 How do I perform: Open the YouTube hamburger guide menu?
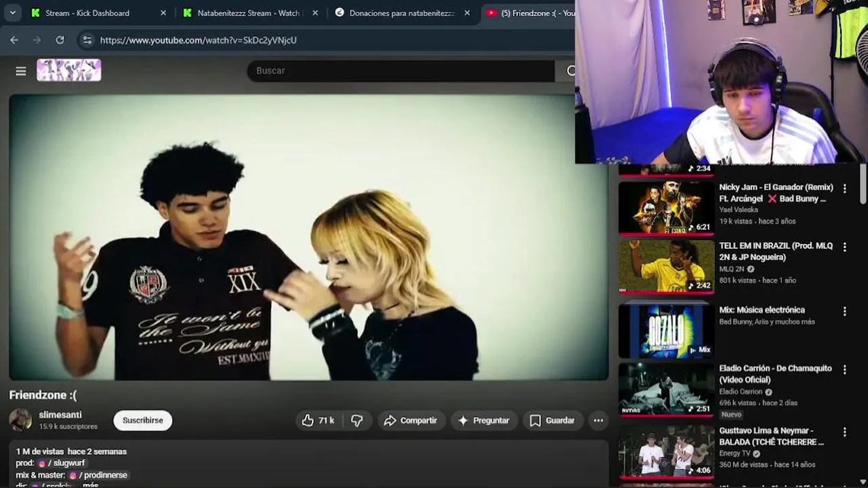coord(21,70)
